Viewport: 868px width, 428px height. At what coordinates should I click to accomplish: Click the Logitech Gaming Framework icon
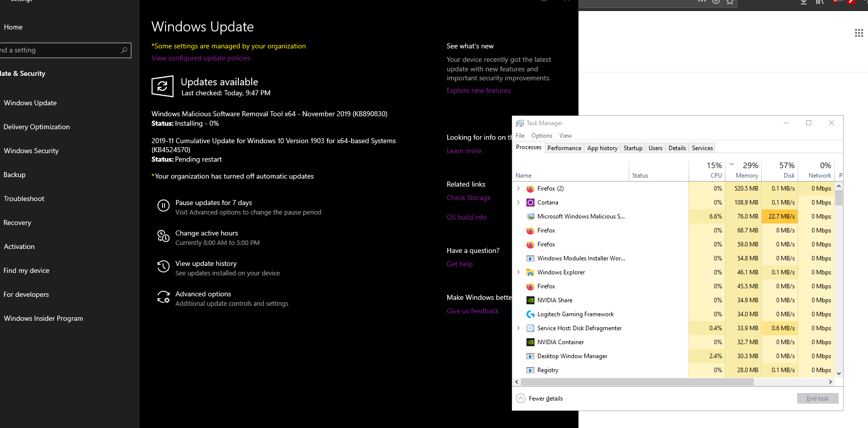tap(530, 314)
